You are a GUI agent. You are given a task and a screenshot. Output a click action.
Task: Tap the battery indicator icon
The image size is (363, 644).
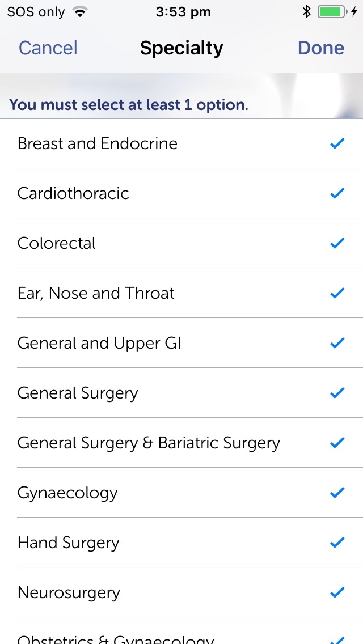click(x=332, y=12)
